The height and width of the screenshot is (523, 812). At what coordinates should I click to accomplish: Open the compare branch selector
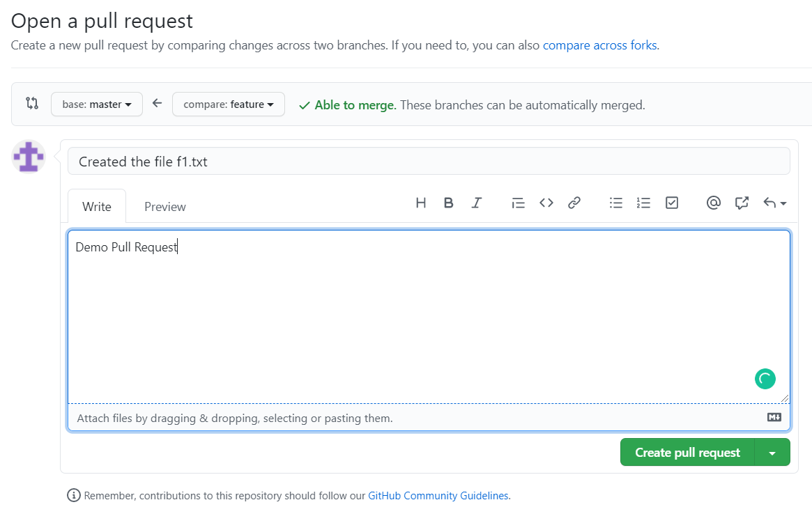coord(228,104)
